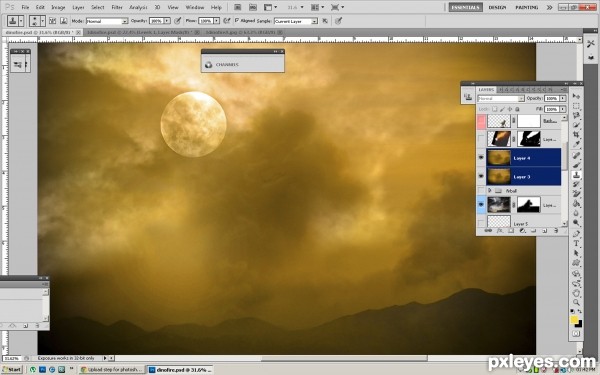Toggle visibility of Layer 3
This screenshot has height=375, width=600.
(x=481, y=176)
